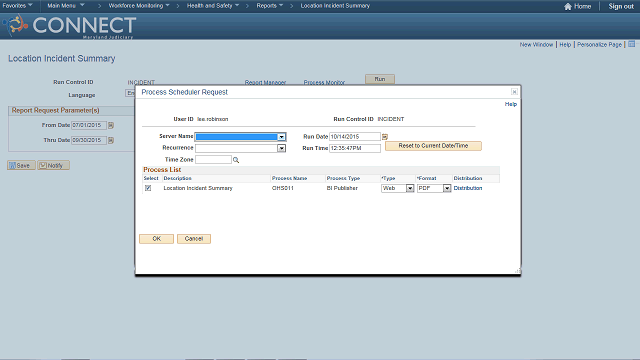Click the OK button
Screen dimensions: 640x360
(x=156, y=239)
